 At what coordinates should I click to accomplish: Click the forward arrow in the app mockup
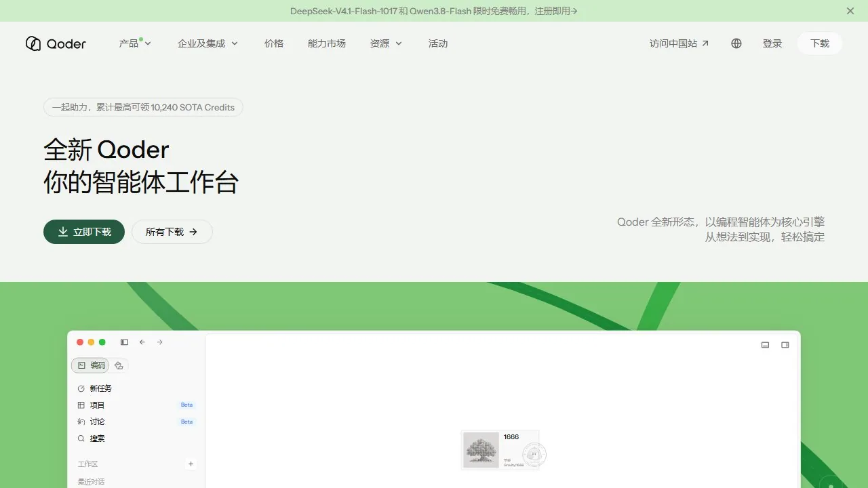(160, 342)
